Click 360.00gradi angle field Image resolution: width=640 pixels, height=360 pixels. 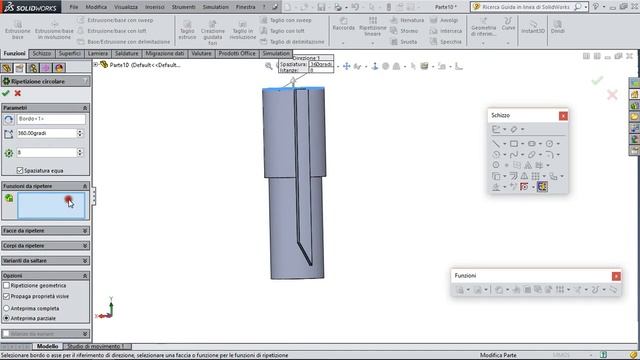click(x=46, y=133)
